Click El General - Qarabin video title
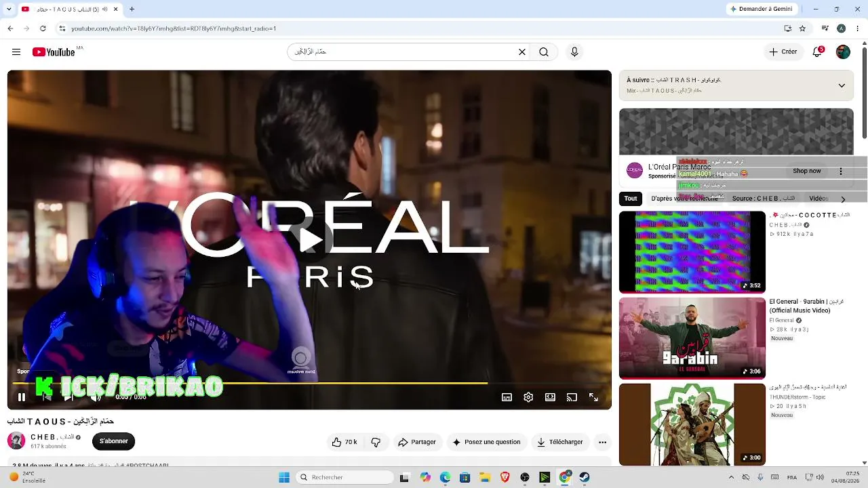Screen dimensions: 868x488 coord(806,306)
